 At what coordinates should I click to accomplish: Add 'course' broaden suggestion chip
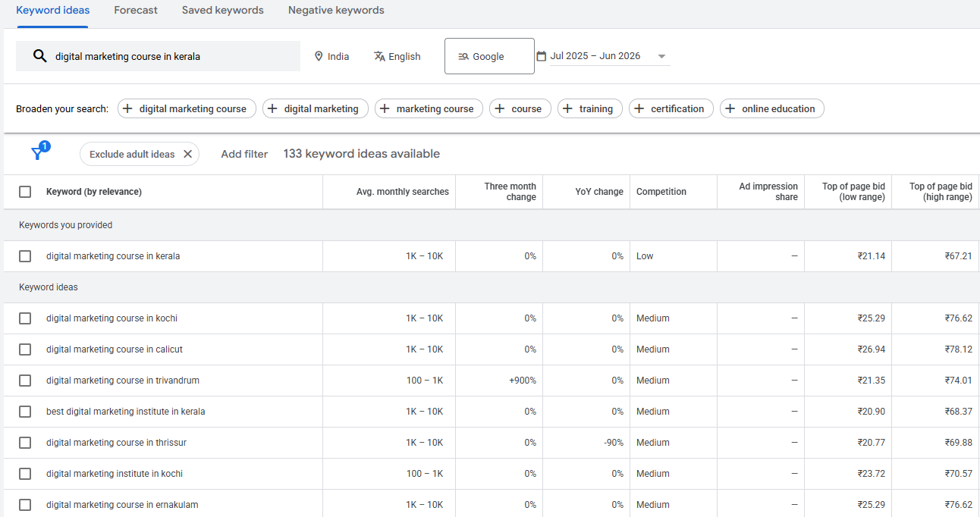pos(520,108)
